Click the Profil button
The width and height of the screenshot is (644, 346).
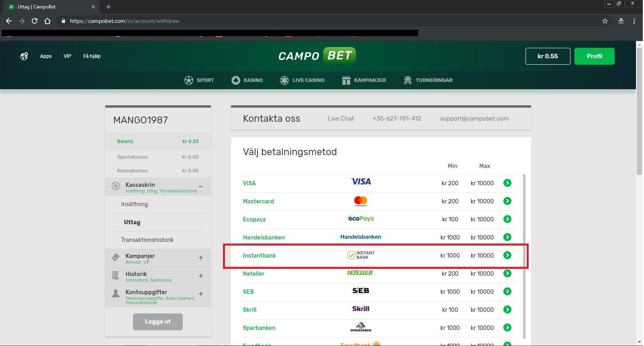coord(595,56)
